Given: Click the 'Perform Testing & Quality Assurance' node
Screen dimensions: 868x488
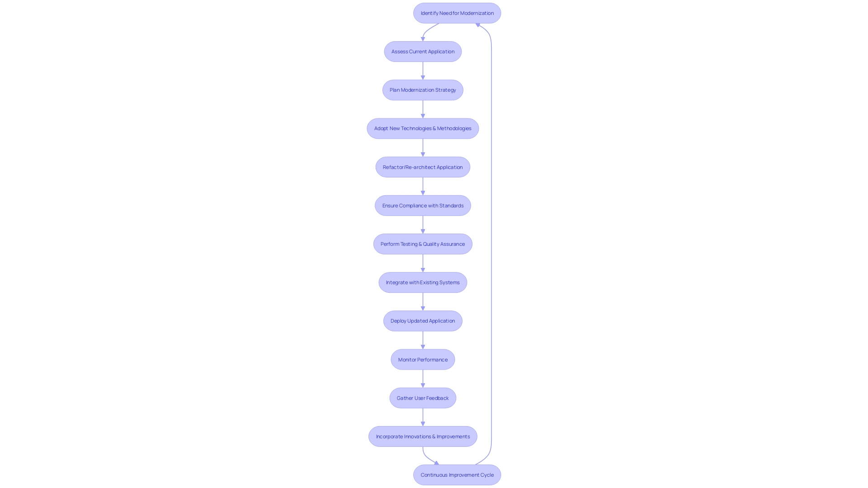Looking at the screenshot, I should click(423, 244).
